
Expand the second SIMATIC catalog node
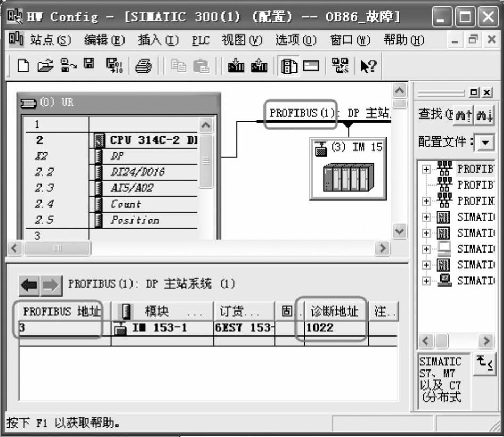point(426,233)
